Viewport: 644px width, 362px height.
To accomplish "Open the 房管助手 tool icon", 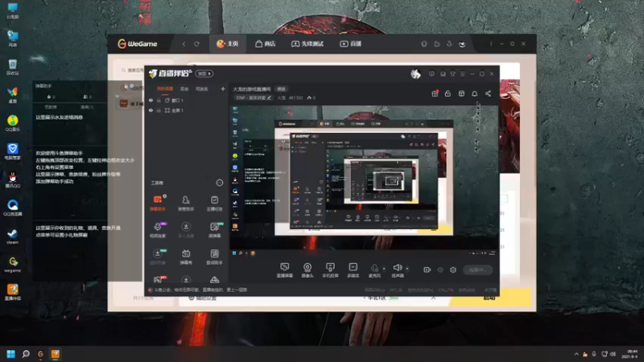I will point(186,204).
